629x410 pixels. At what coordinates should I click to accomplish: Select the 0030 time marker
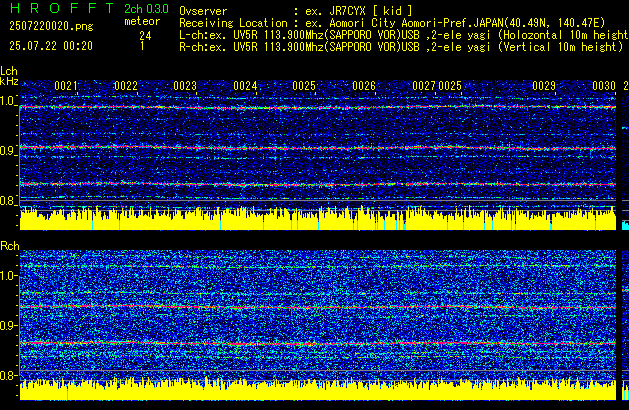[x=604, y=86]
